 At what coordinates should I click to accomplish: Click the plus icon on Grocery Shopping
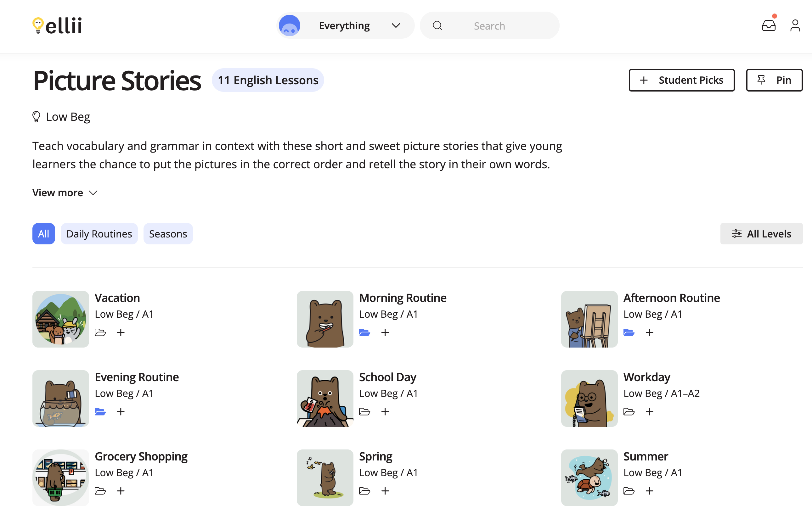pyautogui.click(x=121, y=491)
